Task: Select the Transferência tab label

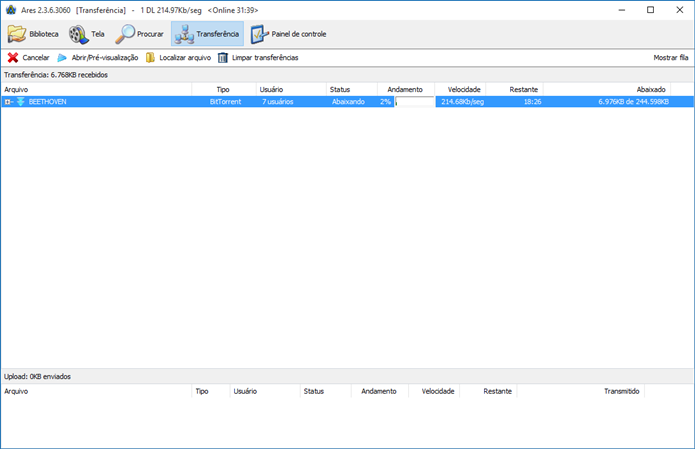Action: coord(218,34)
